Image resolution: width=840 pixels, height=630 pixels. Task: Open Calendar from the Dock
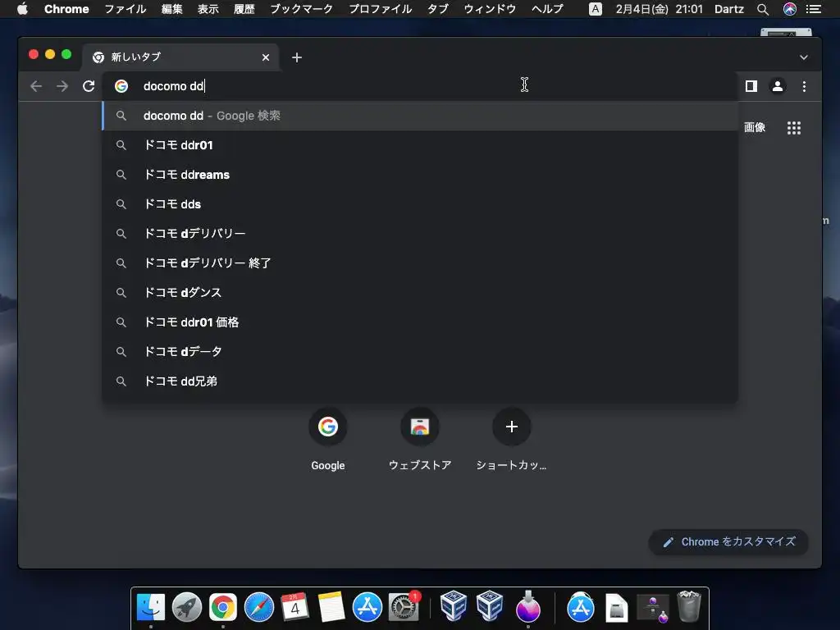coord(294,607)
